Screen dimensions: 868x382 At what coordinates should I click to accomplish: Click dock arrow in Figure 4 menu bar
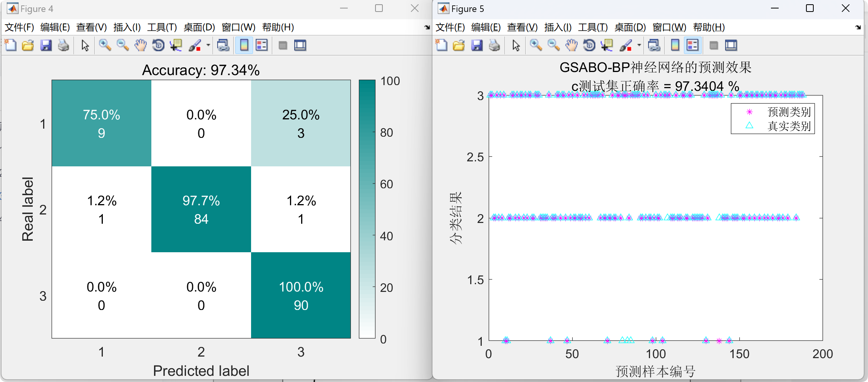[427, 27]
